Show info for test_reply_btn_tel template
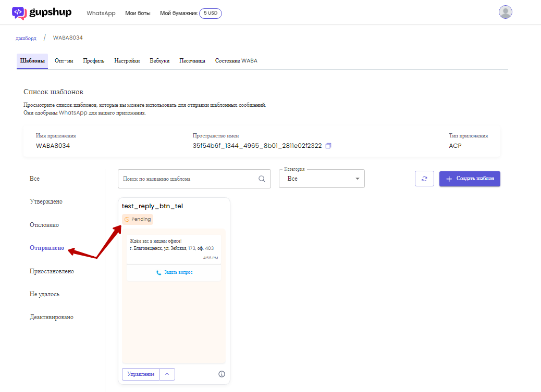 (222, 374)
